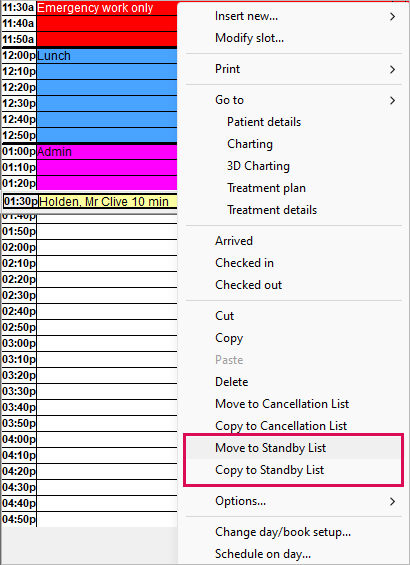410x565 pixels.
Task: Move appointment to Cancellation List
Action: click(x=282, y=404)
